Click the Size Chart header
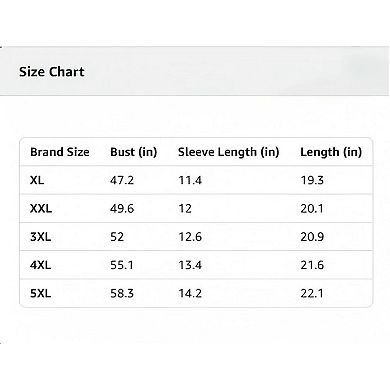This screenshot has height=390, width=390. tap(52, 72)
